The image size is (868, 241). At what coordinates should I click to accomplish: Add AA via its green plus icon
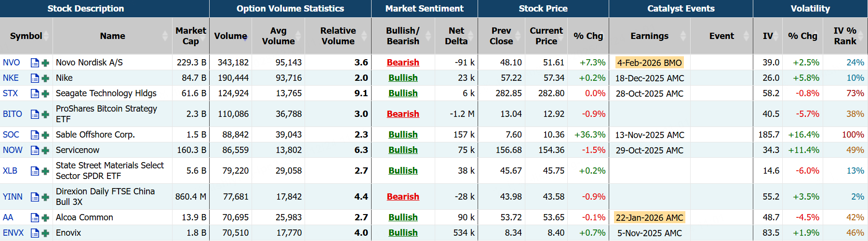(45, 217)
